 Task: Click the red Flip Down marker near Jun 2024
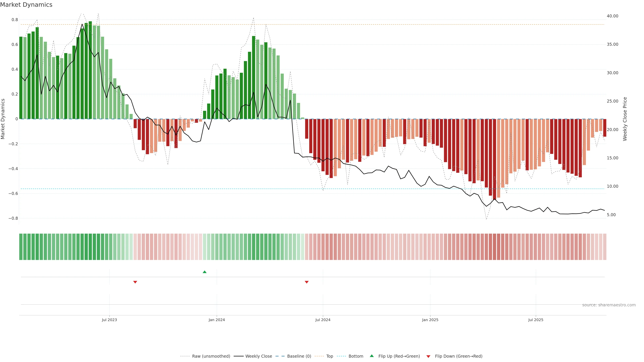307,282
